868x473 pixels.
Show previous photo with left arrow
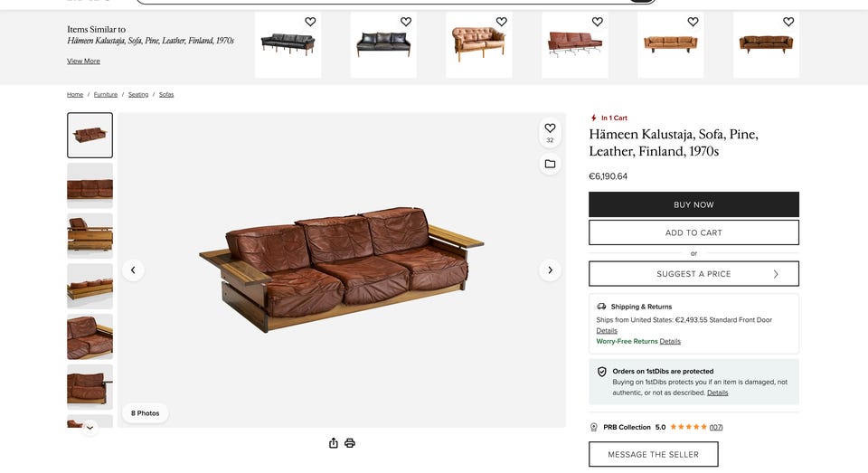(133, 270)
